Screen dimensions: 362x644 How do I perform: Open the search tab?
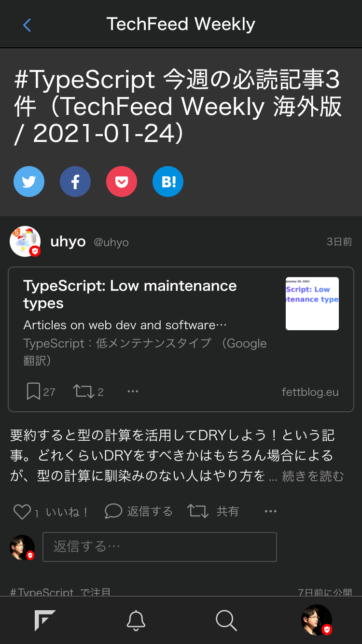(226, 620)
